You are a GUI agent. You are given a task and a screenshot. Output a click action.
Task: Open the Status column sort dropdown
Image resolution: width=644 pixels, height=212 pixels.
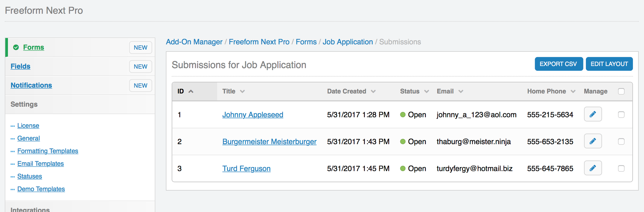[426, 91]
